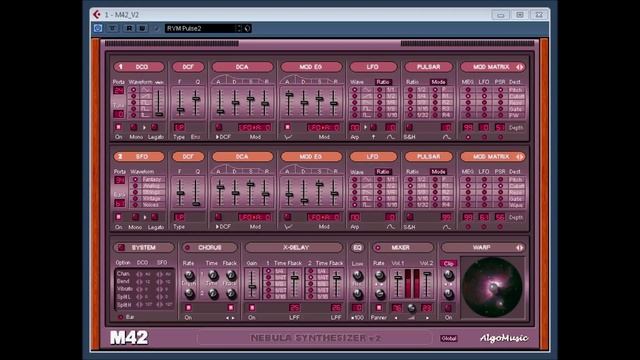Open the preset browser icon right of RYM Pulse2
The width and height of the screenshot is (640, 360).
[x=247, y=28]
